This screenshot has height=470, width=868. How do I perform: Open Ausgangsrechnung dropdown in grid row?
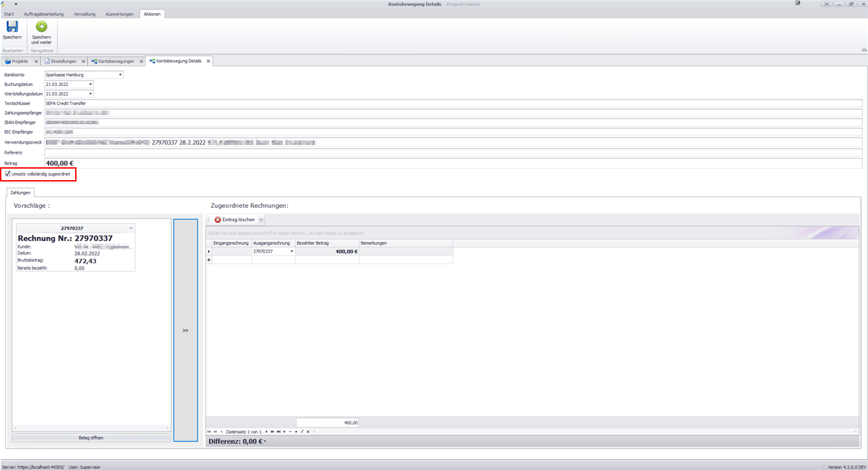[x=292, y=251]
